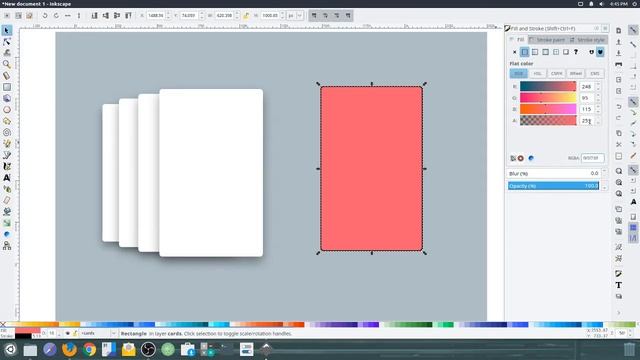Switch to HSL color mode
The height and width of the screenshot is (360, 640).
(x=538, y=73)
